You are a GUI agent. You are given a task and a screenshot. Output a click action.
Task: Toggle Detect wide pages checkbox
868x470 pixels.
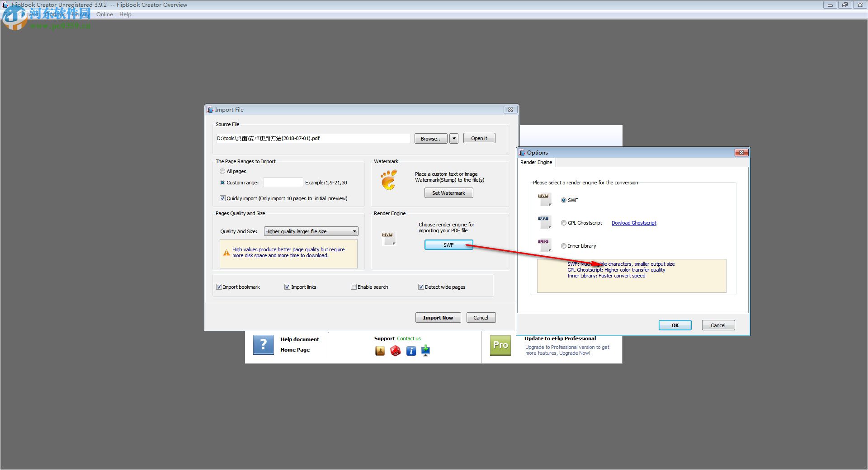tap(421, 287)
